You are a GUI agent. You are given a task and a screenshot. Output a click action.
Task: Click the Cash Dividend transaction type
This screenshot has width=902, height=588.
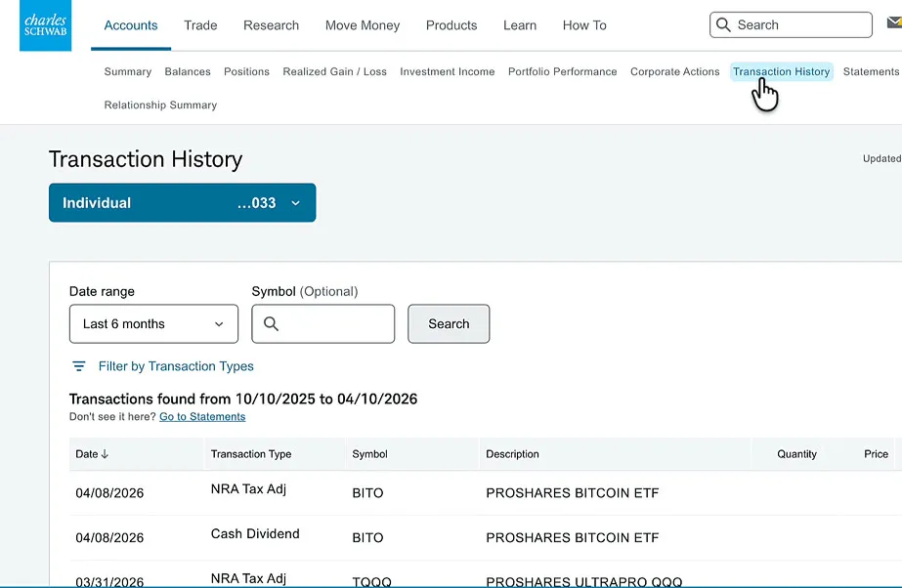(x=255, y=533)
